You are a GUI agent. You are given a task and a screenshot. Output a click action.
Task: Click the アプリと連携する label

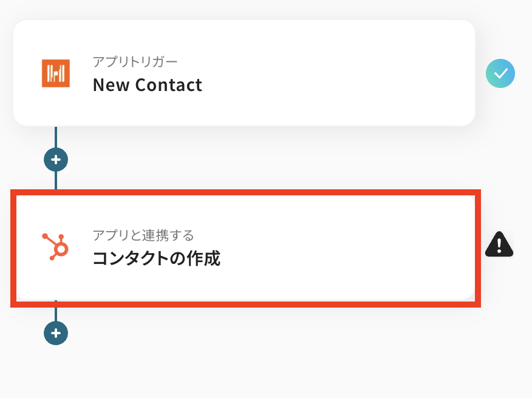tap(143, 235)
